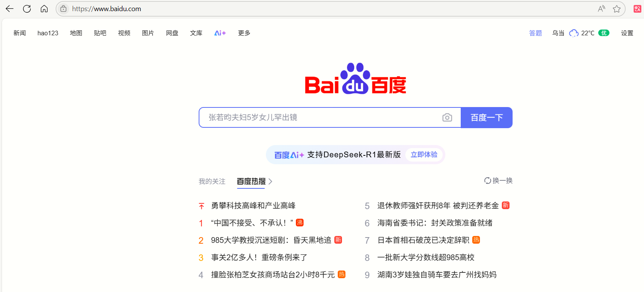
Task: Open the 新闻 nav link
Action: tap(20, 33)
